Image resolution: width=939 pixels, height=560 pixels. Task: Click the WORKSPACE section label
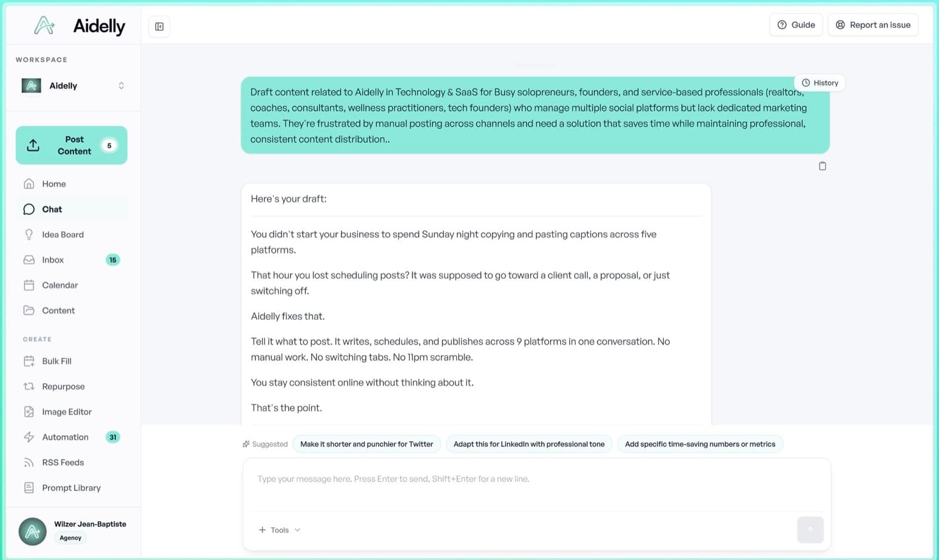41,59
